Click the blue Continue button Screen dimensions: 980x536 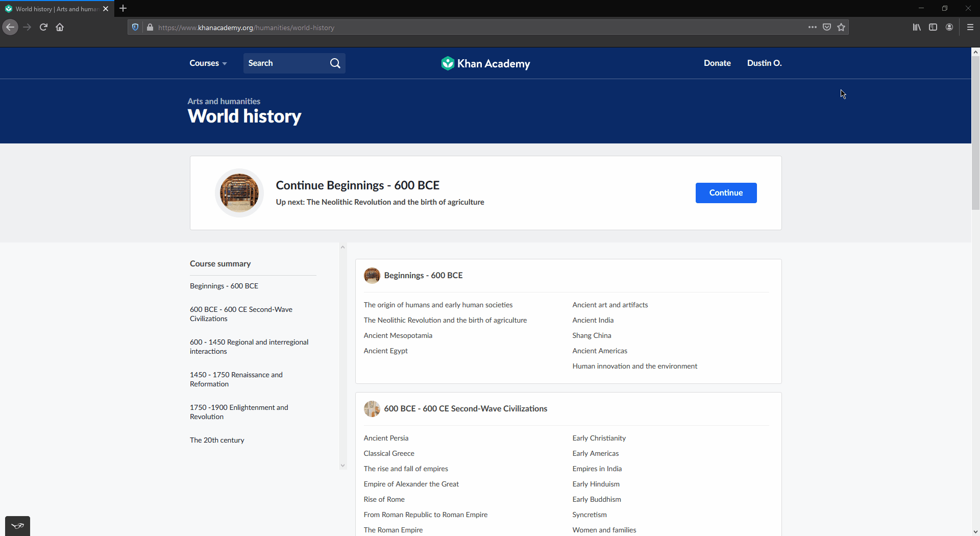point(726,193)
